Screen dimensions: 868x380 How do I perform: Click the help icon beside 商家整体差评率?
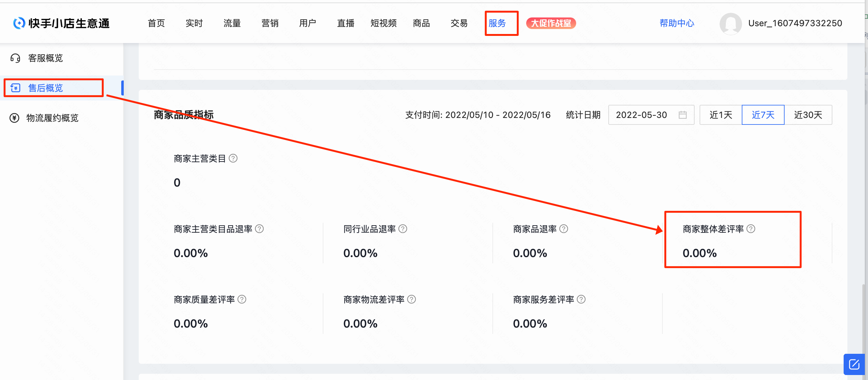pyautogui.click(x=751, y=229)
